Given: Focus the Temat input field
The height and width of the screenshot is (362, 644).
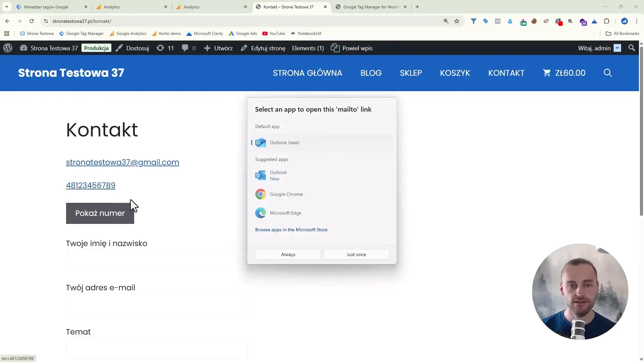Looking at the screenshot, I should coord(157,348).
